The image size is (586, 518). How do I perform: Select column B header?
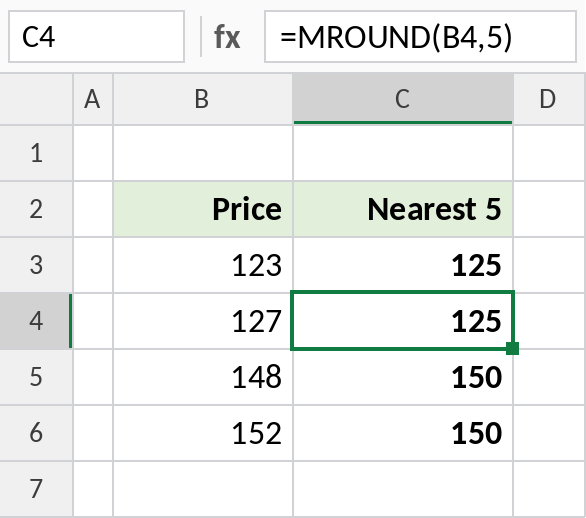203,99
